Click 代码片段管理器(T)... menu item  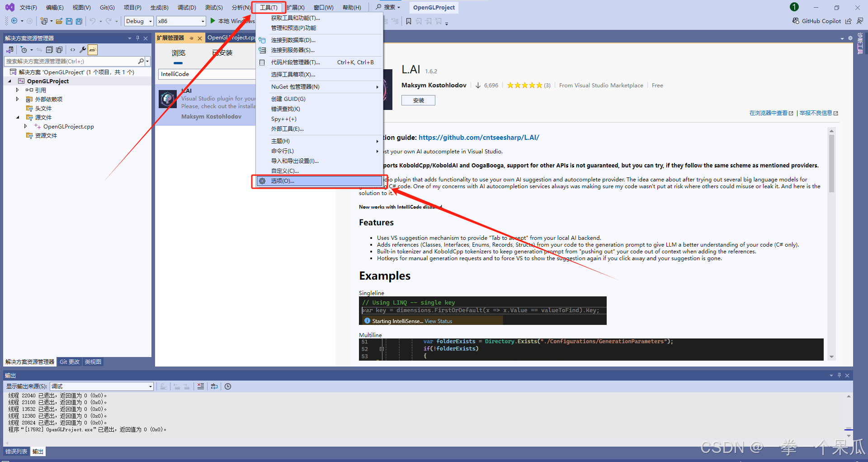coord(319,62)
